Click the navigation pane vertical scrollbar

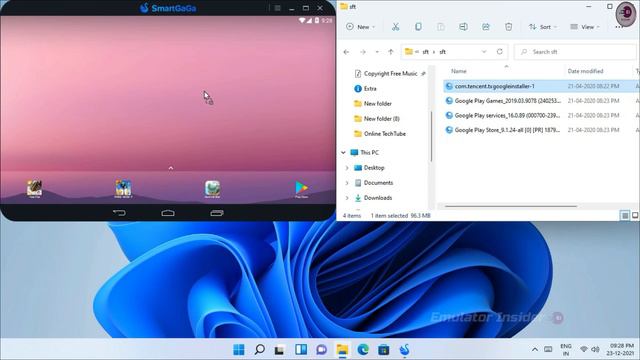pos(431,136)
